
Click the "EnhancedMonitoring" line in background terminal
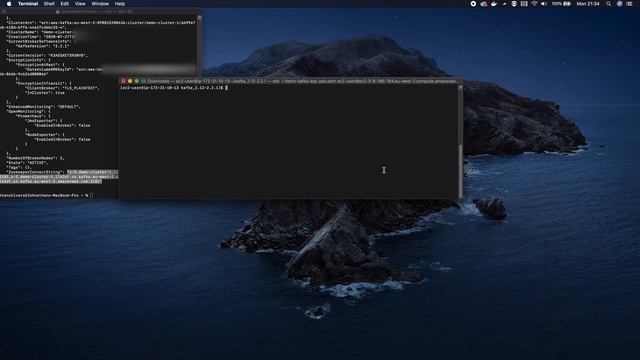point(43,107)
